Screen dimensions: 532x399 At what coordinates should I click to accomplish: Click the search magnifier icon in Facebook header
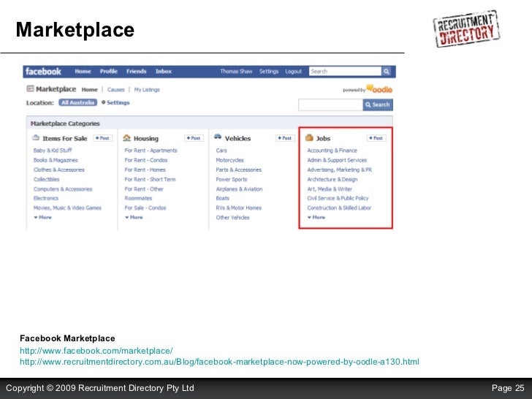point(386,72)
